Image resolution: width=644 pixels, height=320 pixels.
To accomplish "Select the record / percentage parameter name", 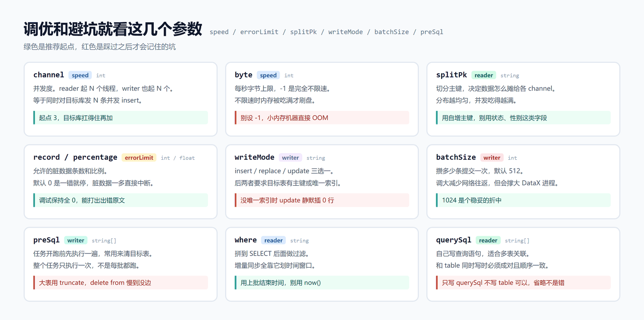I will click(75, 158).
